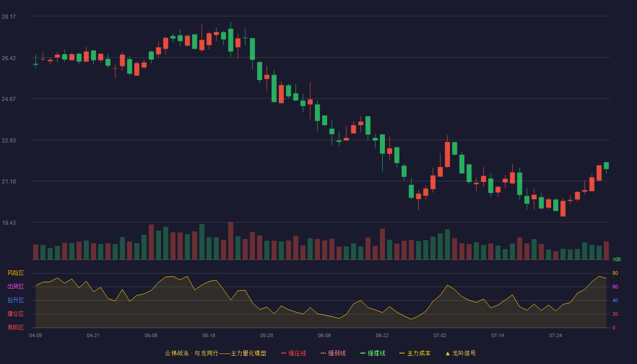Toggle the 强撑线 legend series
Viewport: 637px width, 364px height.
(x=373, y=353)
